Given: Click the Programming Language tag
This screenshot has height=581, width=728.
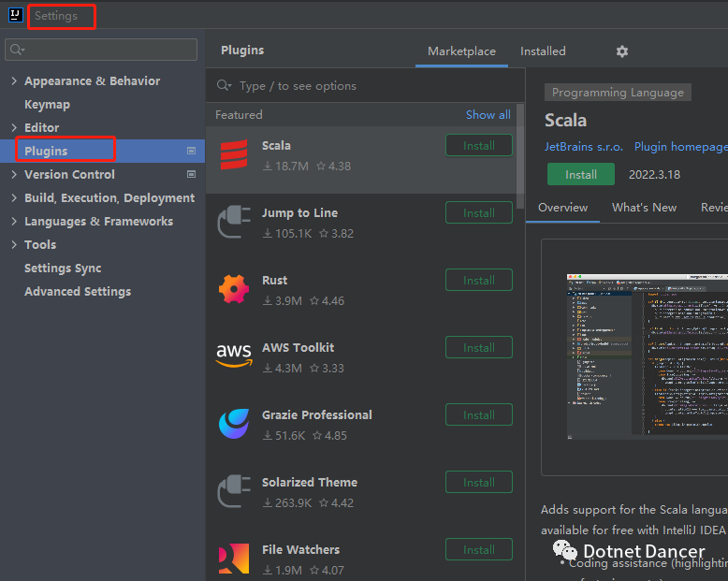Looking at the screenshot, I should click(x=618, y=93).
